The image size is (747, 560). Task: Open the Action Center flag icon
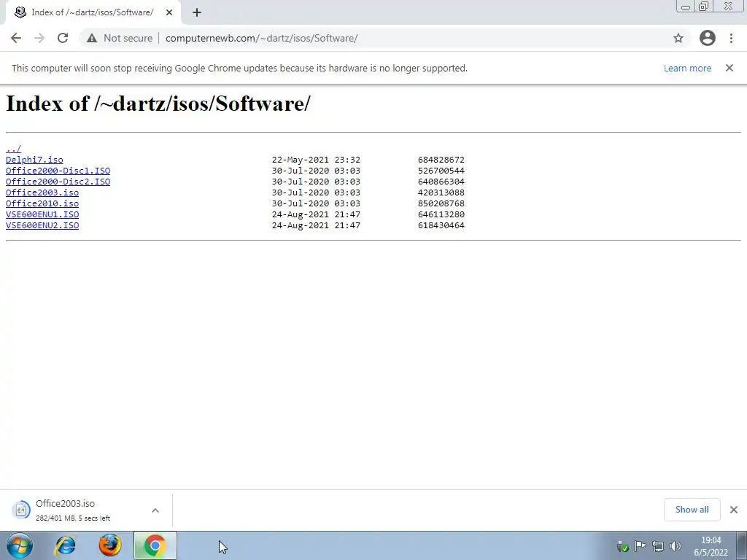click(640, 546)
